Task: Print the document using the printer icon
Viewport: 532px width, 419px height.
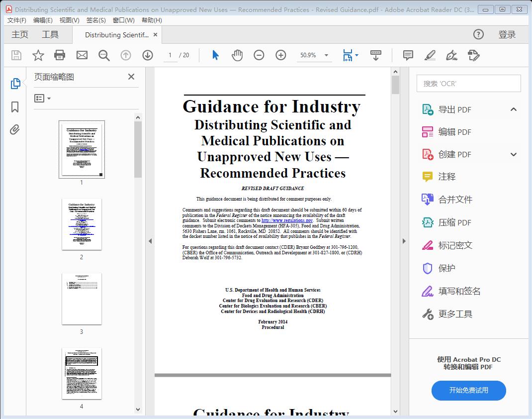Action: pyautogui.click(x=60, y=55)
